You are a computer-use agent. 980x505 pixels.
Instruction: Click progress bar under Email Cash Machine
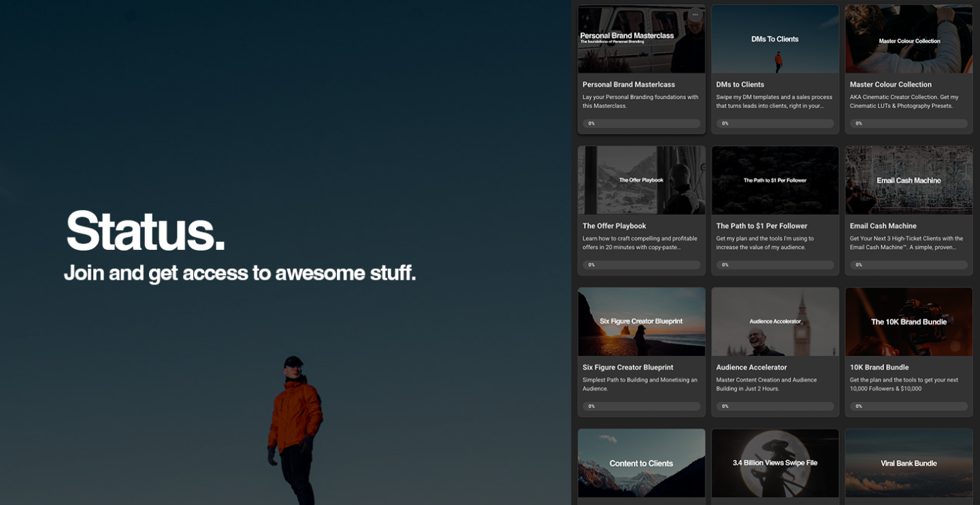909,265
